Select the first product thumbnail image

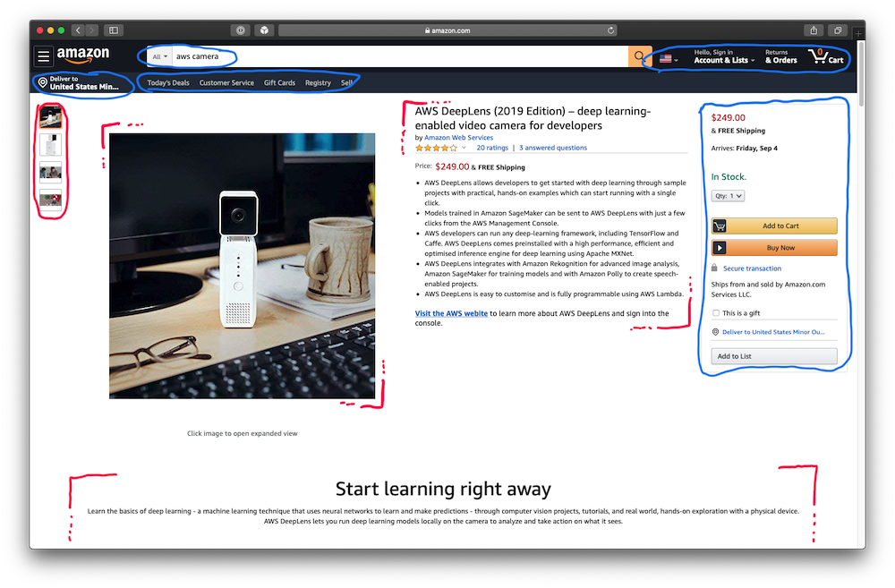[x=50, y=117]
